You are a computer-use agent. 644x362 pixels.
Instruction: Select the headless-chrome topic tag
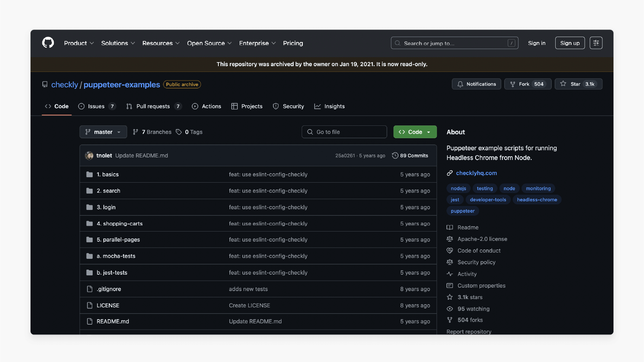tap(537, 200)
